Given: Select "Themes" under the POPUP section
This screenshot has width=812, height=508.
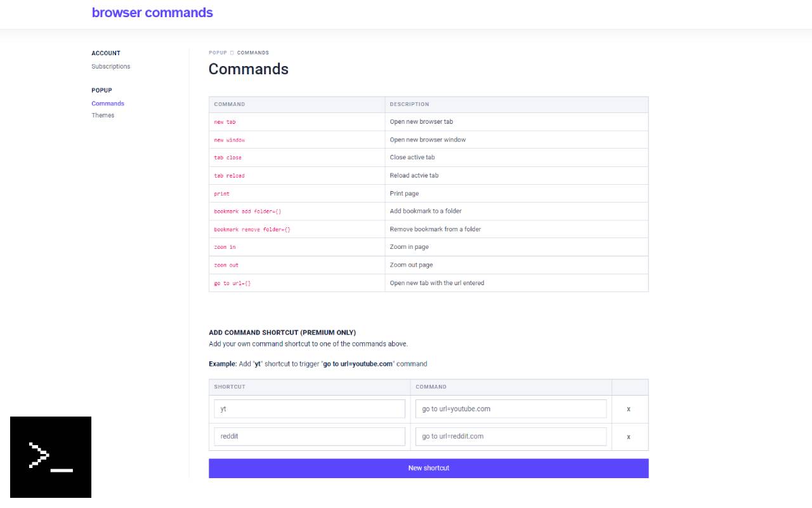Looking at the screenshot, I should point(103,115).
